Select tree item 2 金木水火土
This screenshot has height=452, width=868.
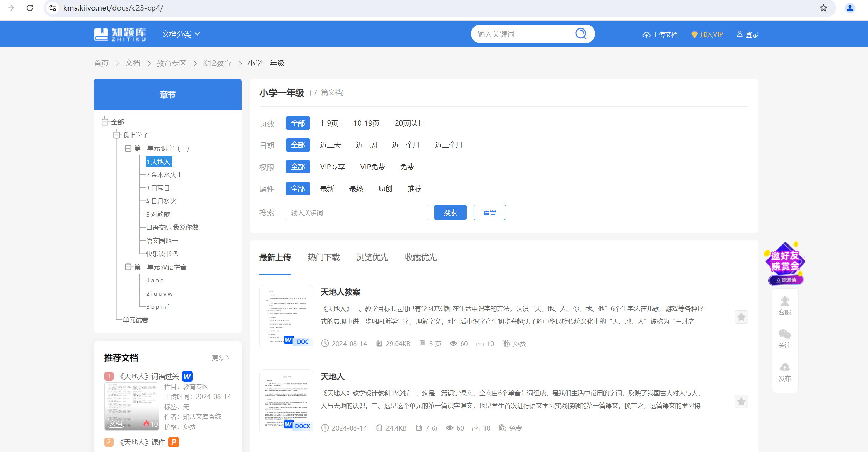164,175
